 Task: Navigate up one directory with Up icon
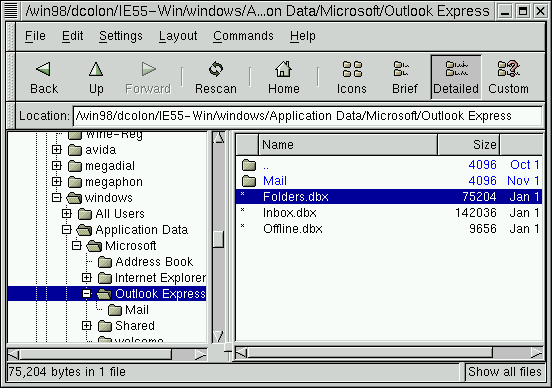pos(96,69)
